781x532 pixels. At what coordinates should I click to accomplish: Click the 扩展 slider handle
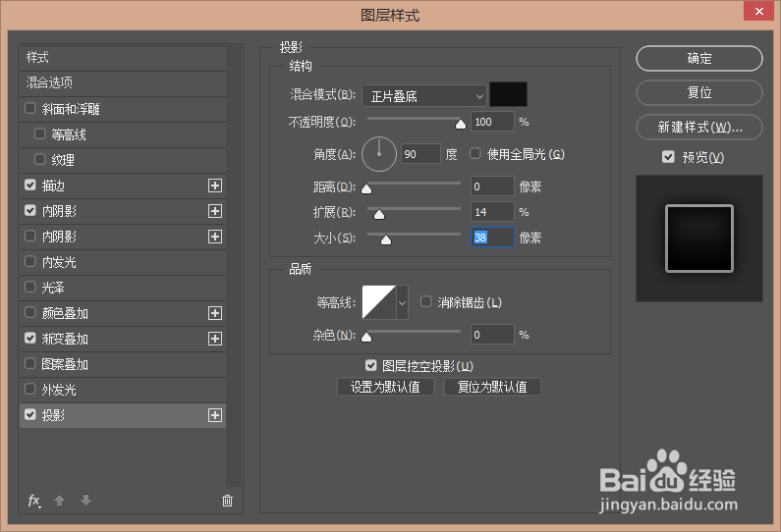point(379,215)
